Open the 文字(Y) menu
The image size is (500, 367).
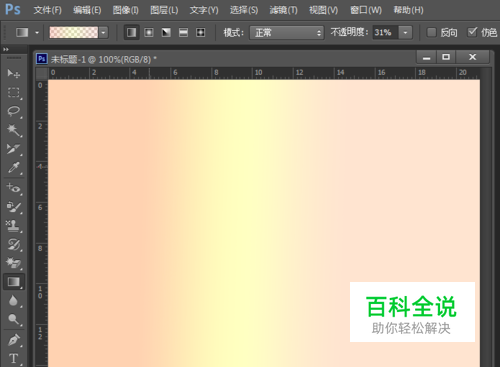204,10
